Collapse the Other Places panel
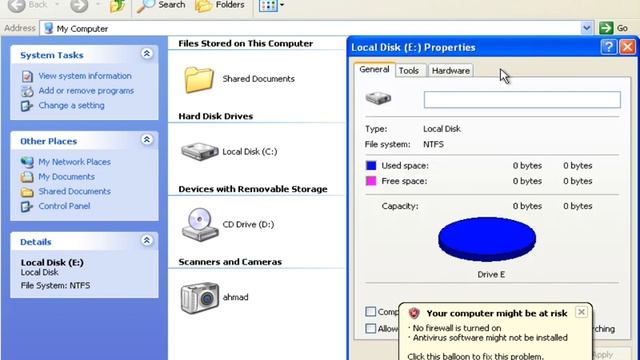640x360 pixels. click(x=147, y=140)
